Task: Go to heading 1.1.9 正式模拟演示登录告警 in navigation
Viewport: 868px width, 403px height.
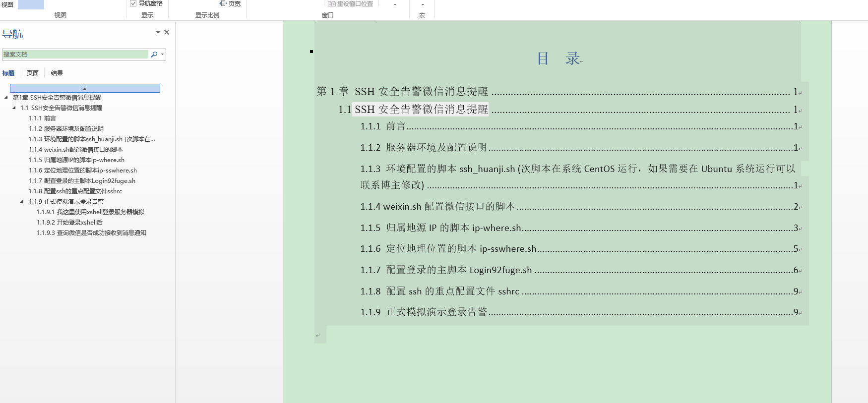Action: point(66,202)
